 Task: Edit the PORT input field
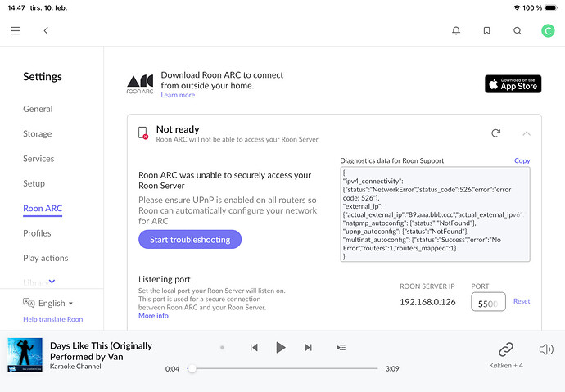pyautogui.click(x=488, y=302)
